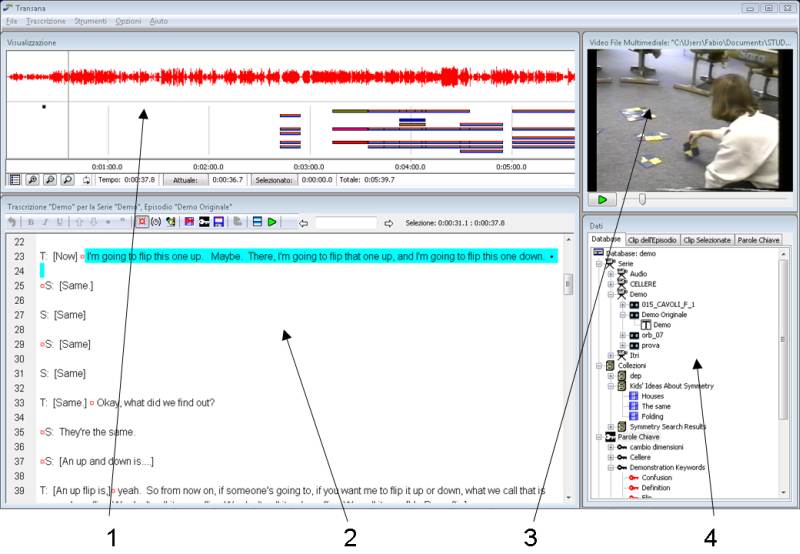Click the right arrow beside transcript search box
The height and width of the screenshot is (554, 800).
[388, 223]
